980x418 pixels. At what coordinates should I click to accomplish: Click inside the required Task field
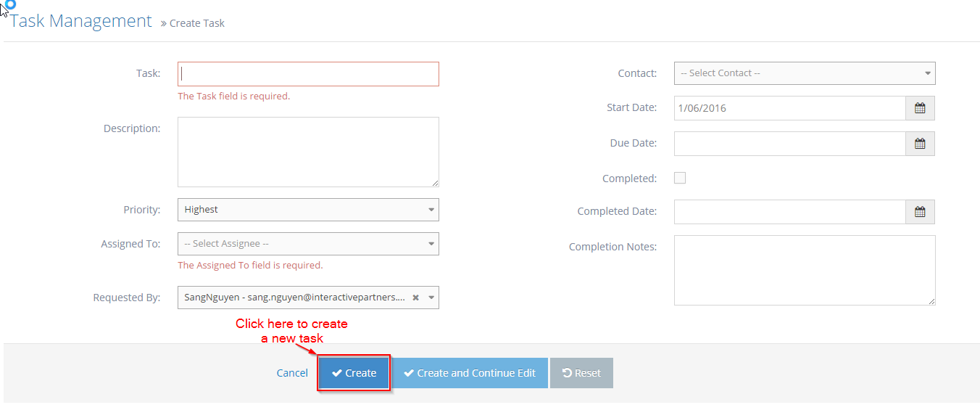click(x=308, y=73)
